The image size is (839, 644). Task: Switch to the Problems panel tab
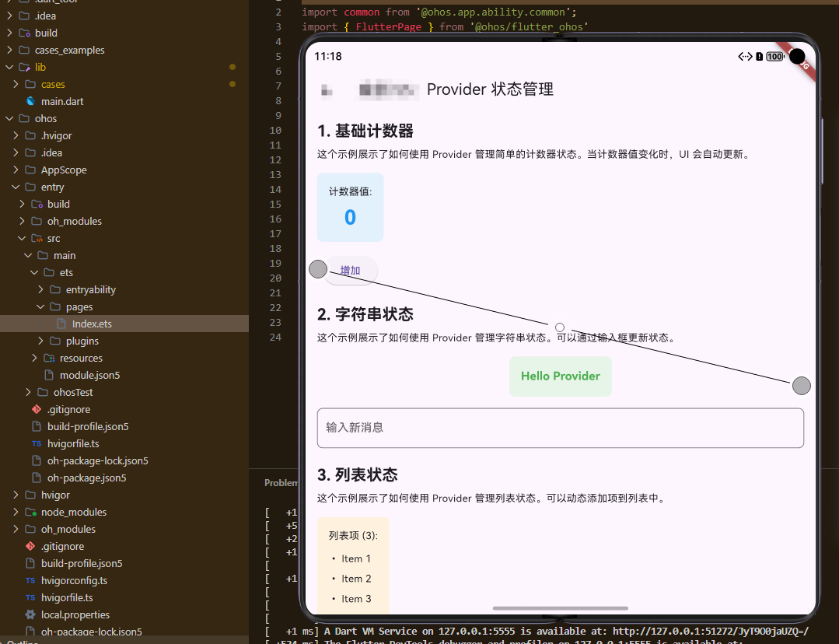pos(280,482)
